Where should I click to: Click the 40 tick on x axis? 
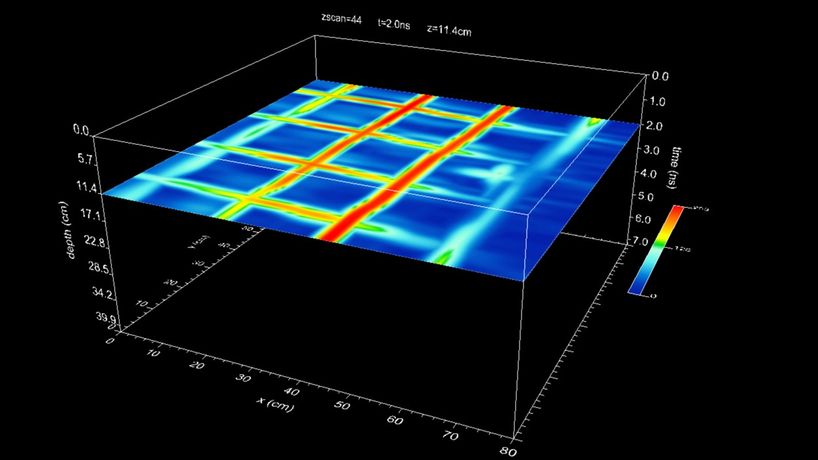point(292,392)
